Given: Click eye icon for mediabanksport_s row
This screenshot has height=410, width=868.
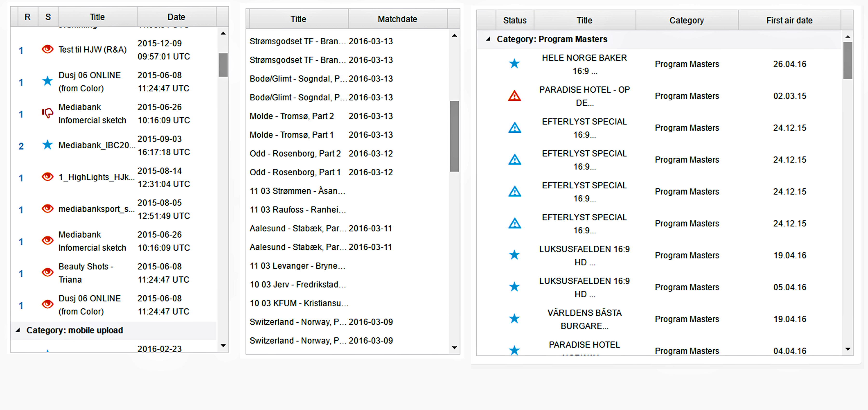Looking at the screenshot, I should (x=47, y=209).
